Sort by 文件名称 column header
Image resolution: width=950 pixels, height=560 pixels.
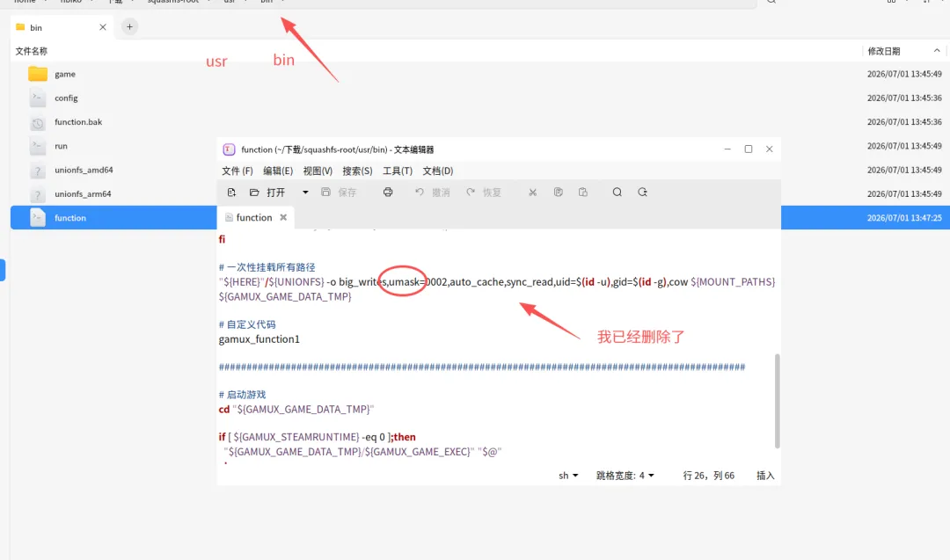point(32,52)
